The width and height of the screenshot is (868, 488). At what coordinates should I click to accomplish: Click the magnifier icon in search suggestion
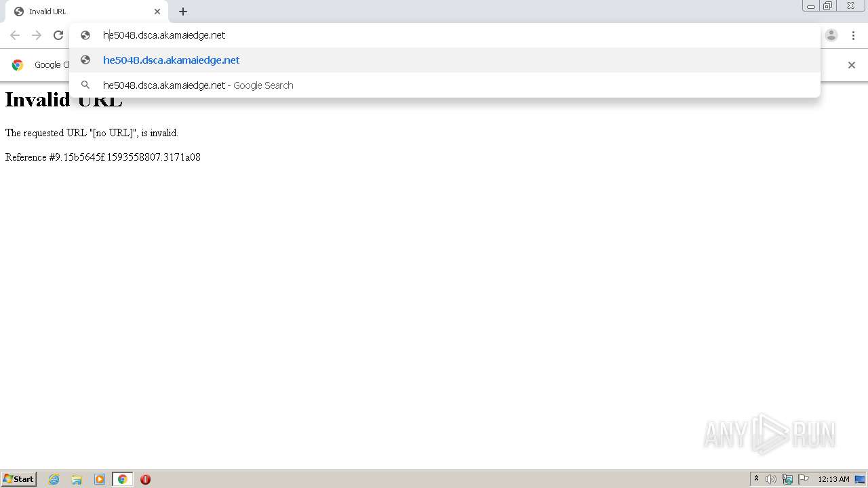pyautogui.click(x=85, y=85)
